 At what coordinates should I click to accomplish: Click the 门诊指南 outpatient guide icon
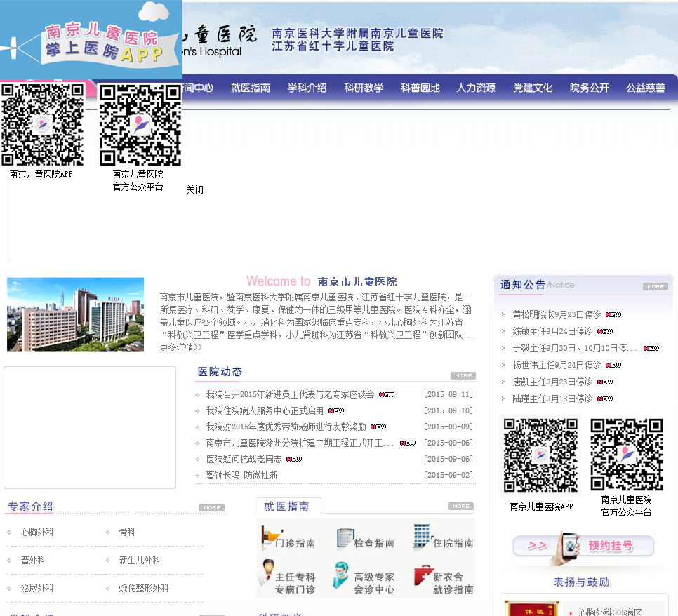tap(289, 539)
